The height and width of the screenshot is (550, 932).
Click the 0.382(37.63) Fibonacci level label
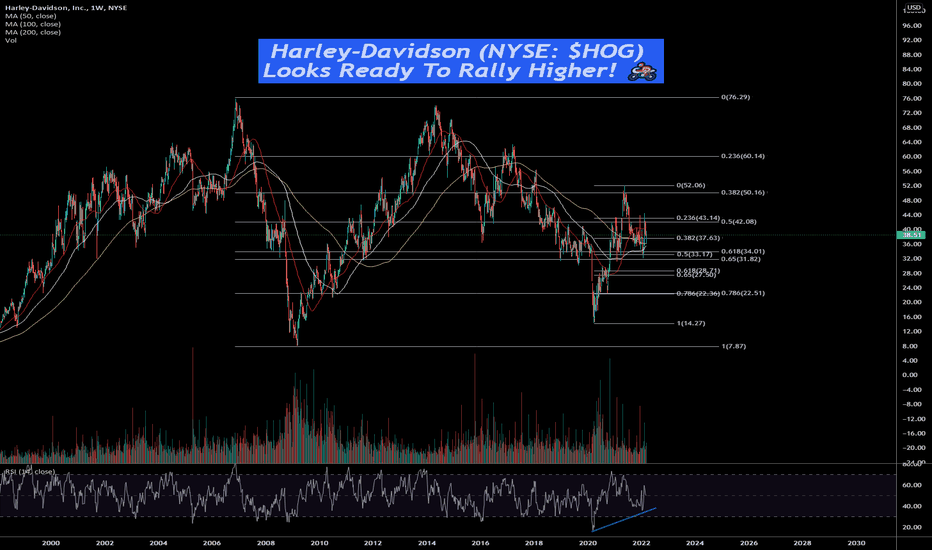[x=698, y=238]
